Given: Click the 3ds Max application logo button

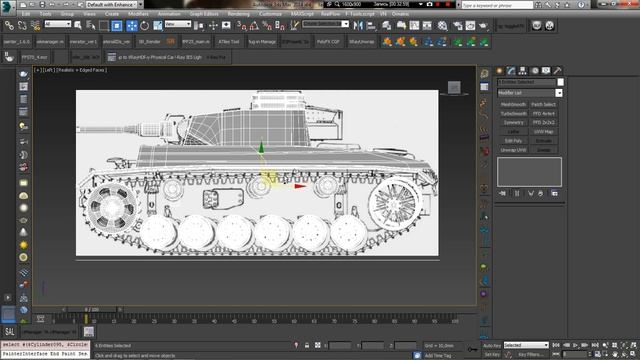Looking at the screenshot, I should [8, 7].
